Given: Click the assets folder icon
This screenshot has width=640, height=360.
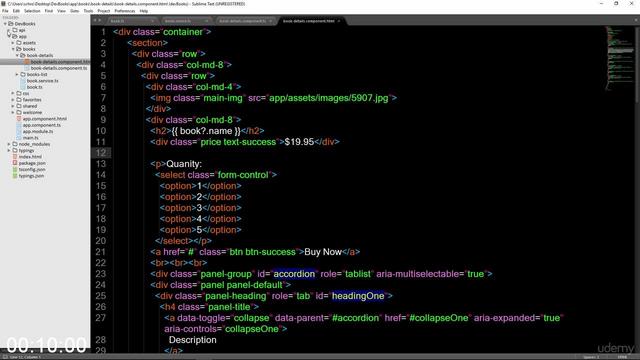Looking at the screenshot, I should point(19,42).
